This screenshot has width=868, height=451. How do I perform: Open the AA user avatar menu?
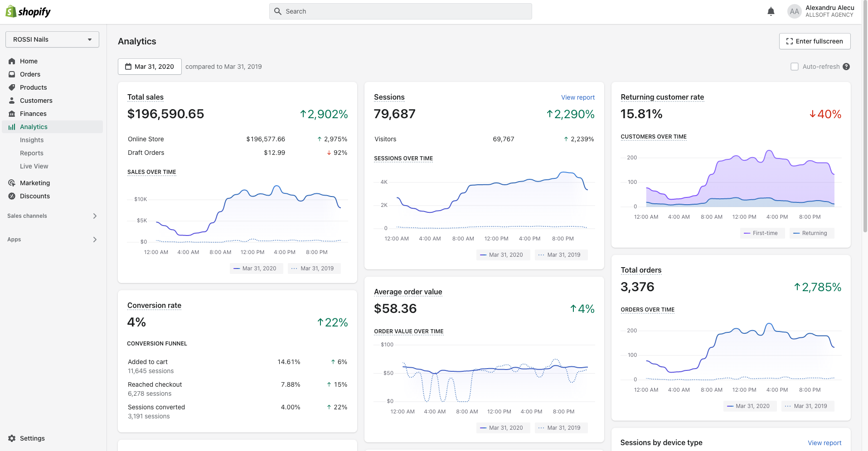pos(794,11)
